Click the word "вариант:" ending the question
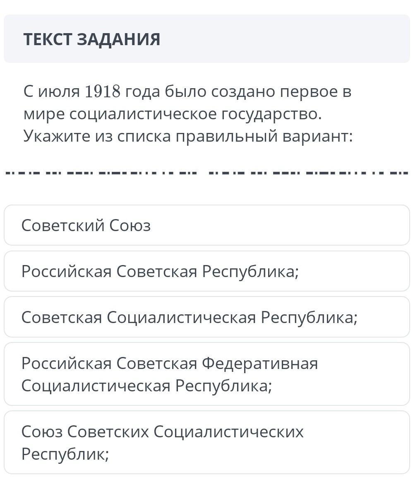The height and width of the screenshot is (504, 420). point(317,136)
